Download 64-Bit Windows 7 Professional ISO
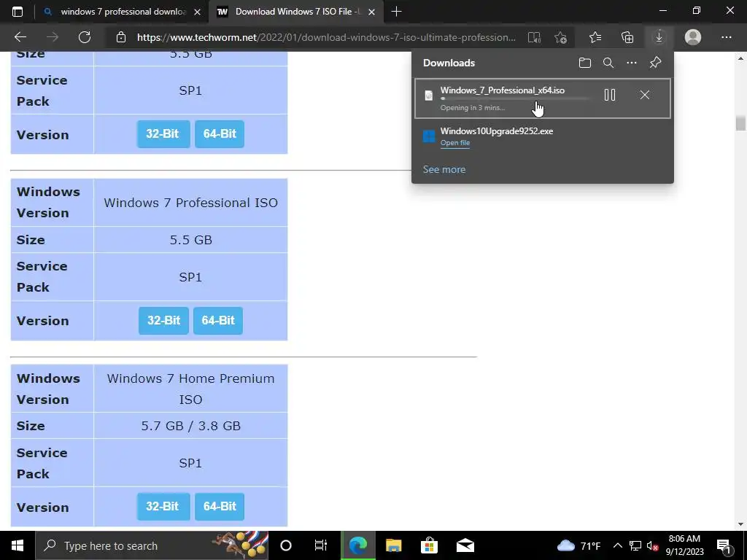 click(x=217, y=321)
